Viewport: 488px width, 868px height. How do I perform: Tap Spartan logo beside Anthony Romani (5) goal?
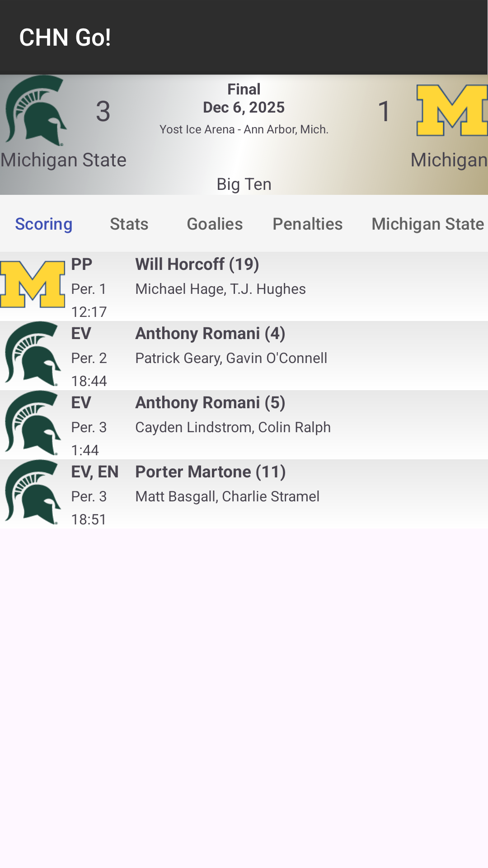click(x=33, y=423)
